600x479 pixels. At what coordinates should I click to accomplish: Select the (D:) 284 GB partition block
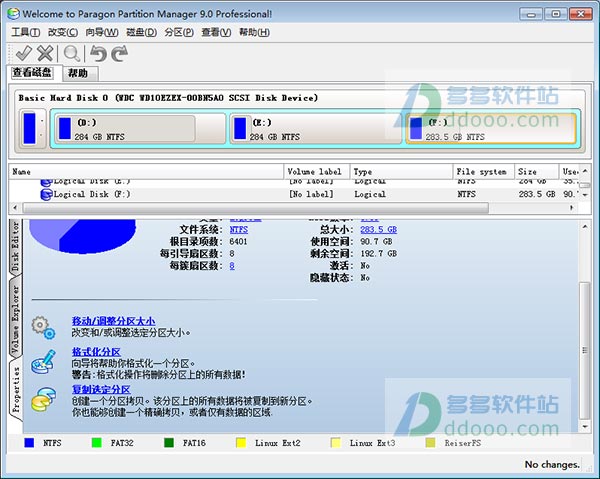pyautogui.click(x=139, y=129)
